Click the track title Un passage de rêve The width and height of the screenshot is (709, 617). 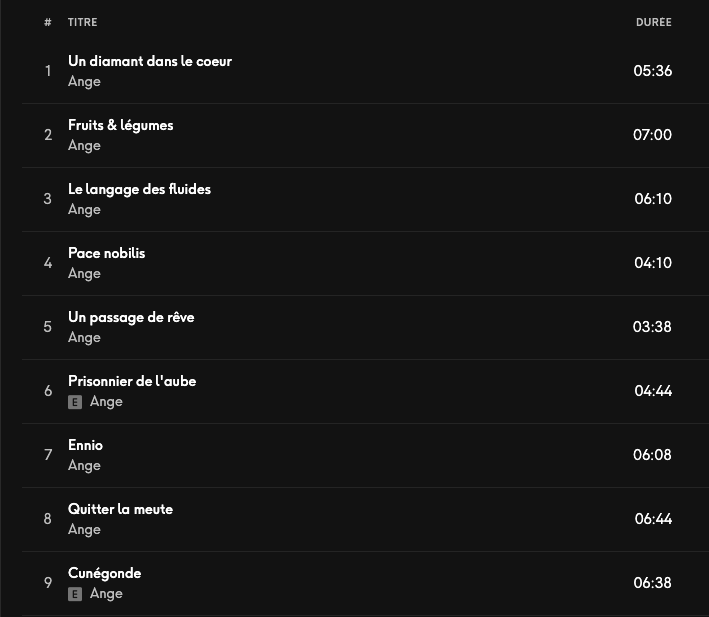click(131, 317)
